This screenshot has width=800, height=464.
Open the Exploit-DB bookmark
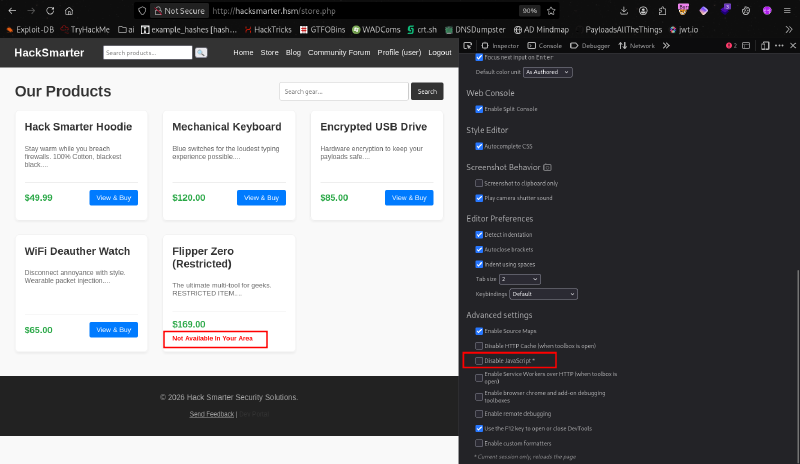(x=30, y=30)
